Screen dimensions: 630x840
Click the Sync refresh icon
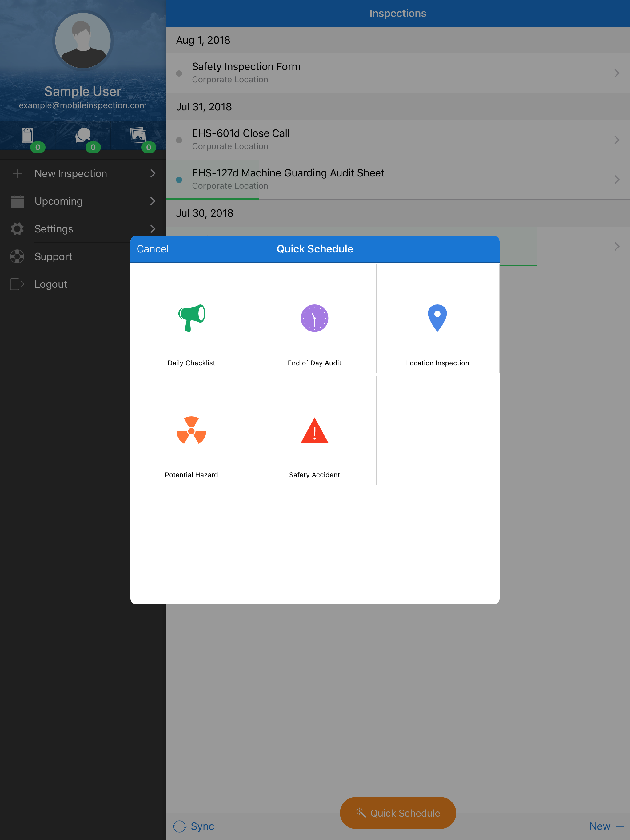[179, 826]
